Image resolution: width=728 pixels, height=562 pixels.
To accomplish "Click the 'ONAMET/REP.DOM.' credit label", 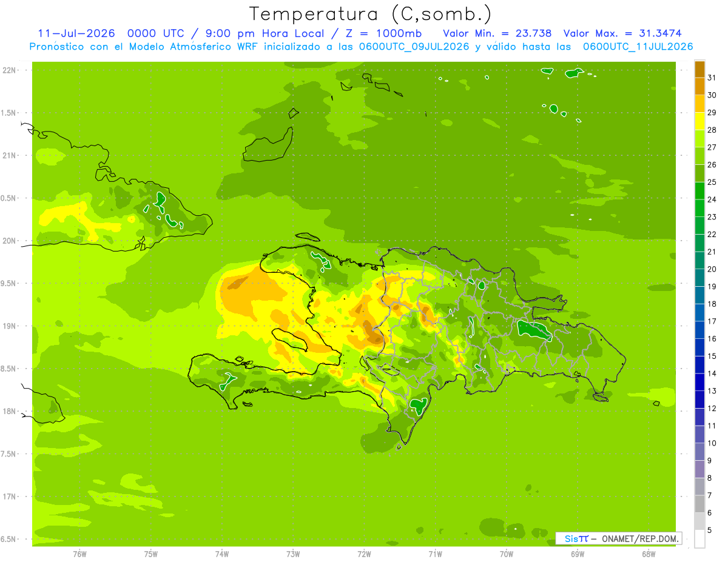I will [x=640, y=538].
